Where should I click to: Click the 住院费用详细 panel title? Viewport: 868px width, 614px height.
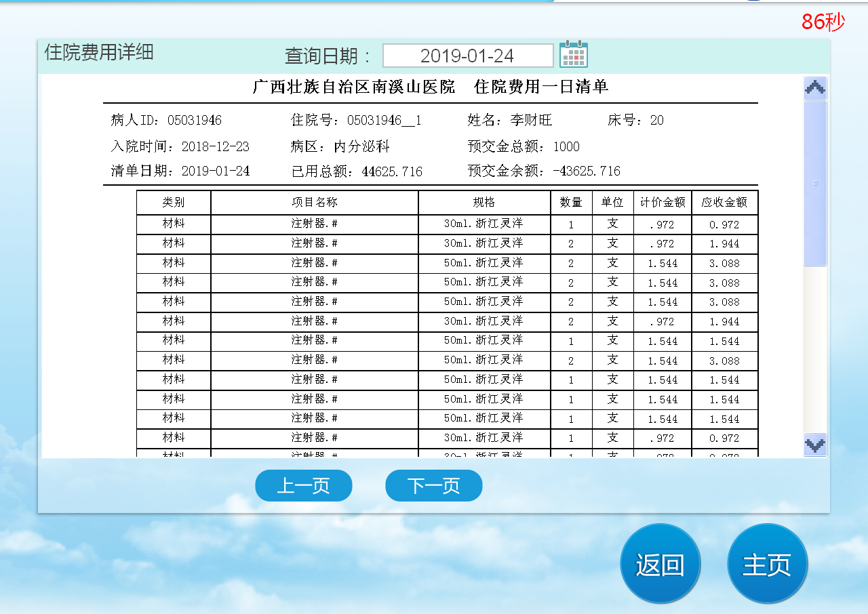99,52
